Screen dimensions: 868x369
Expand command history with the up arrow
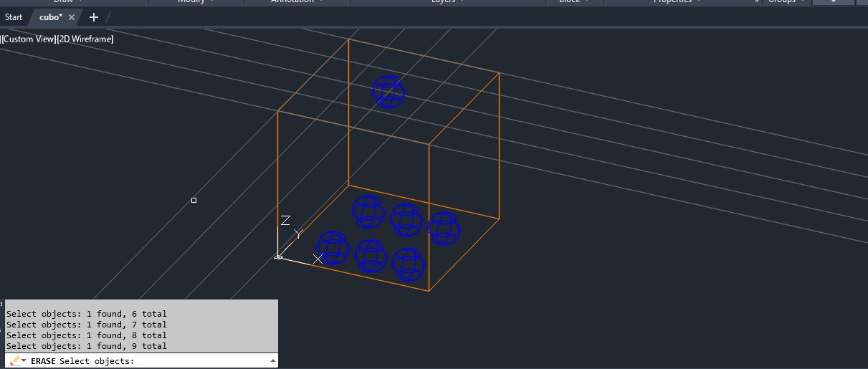click(272, 361)
